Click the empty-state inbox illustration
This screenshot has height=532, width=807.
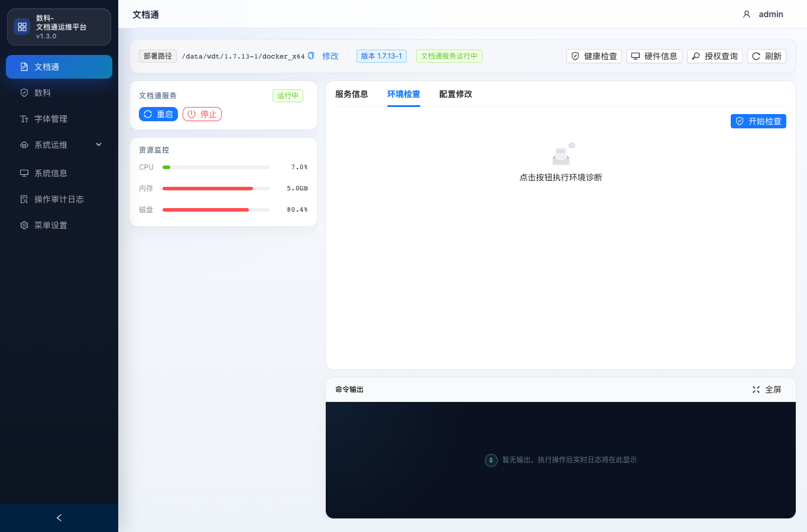tap(563, 154)
